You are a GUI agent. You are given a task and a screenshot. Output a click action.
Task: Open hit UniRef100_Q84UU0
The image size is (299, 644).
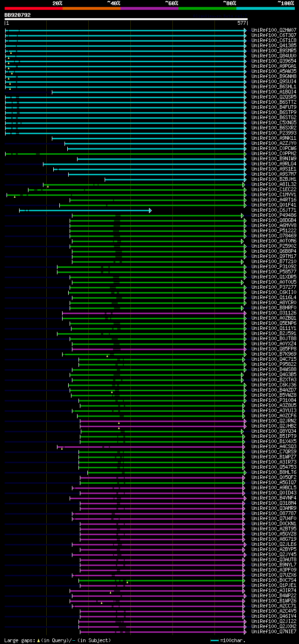[x=274, y=56]
